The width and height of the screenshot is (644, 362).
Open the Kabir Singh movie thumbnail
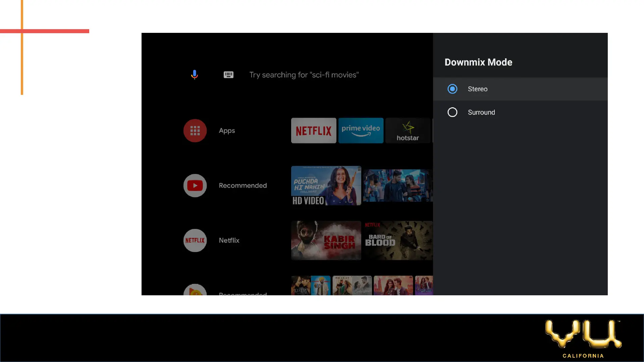(326, 240)
